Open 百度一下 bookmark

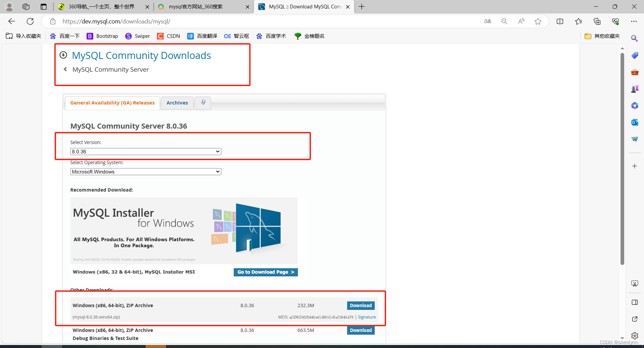(65, 36)
